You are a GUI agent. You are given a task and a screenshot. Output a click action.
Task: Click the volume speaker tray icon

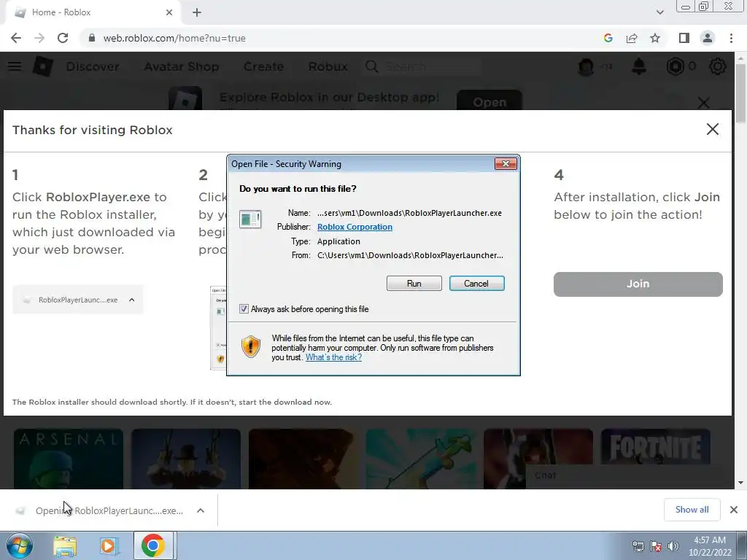(x=673, y=546)
